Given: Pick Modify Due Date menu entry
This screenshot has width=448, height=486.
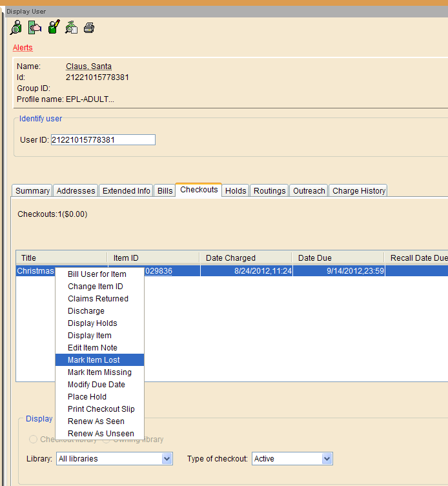Looking at the screenshot, I should point(96,385).
